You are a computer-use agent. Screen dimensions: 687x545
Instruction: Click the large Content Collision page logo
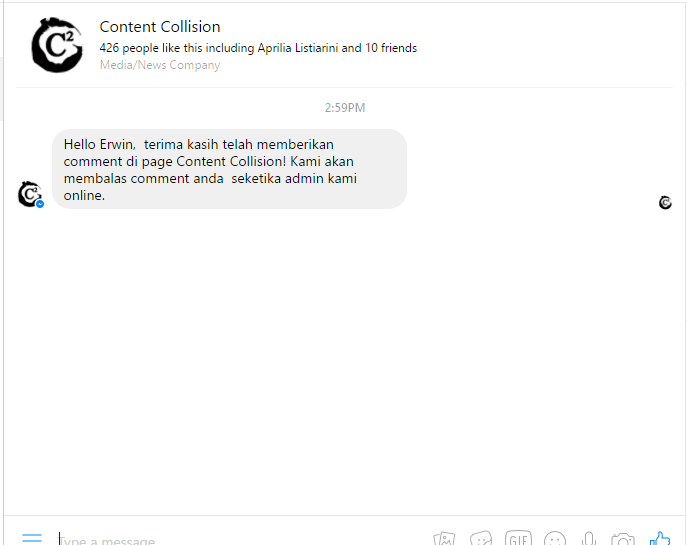(57, 45)
